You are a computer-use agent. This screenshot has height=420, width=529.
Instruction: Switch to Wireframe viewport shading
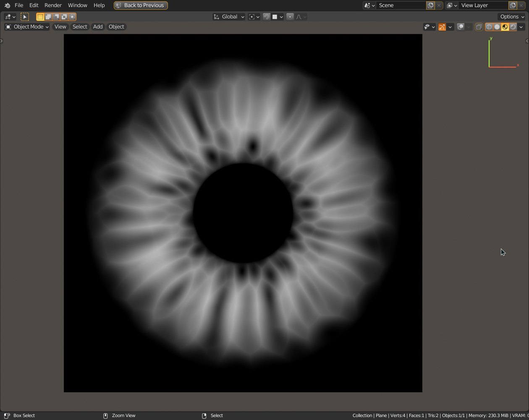pos(489,27)
